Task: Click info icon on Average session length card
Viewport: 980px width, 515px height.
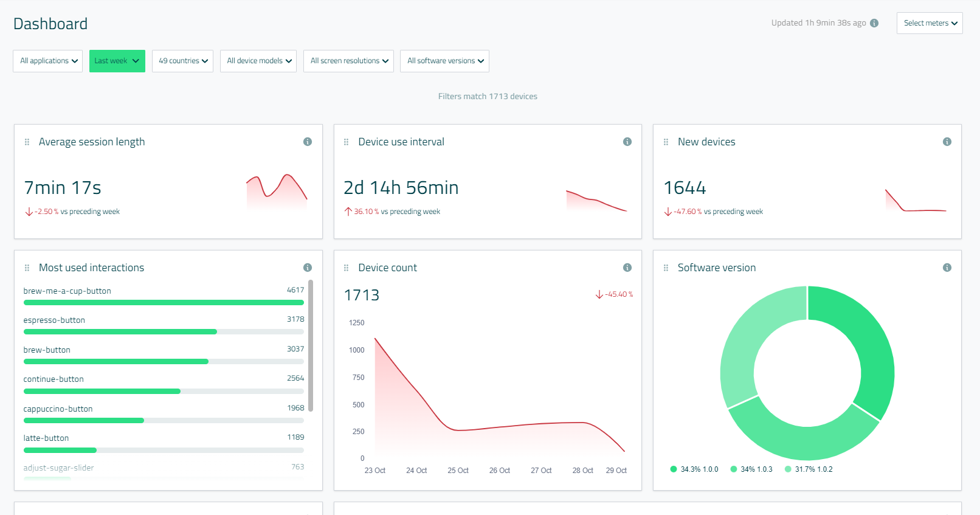Action: 308,142
